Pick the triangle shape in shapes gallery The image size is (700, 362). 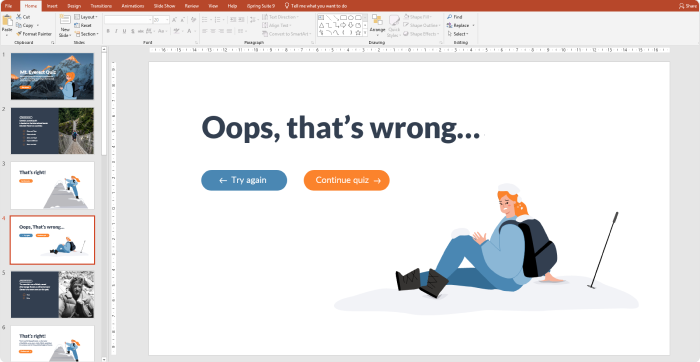tap(321, 25)
